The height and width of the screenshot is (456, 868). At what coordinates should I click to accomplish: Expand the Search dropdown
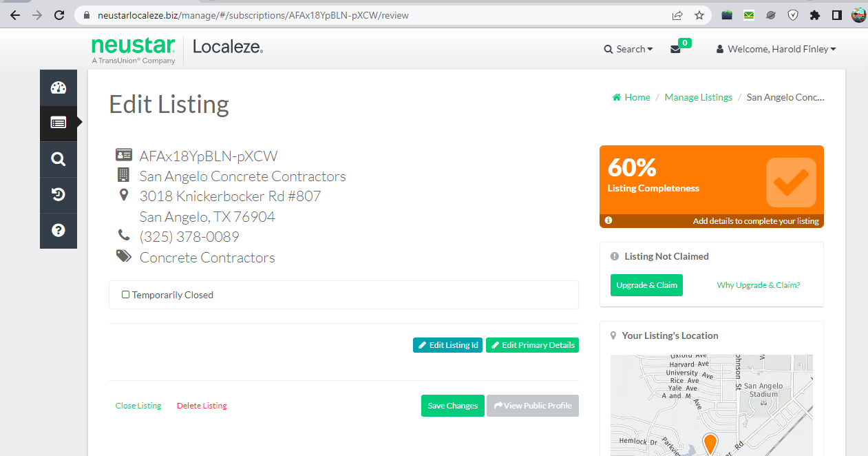628,50
